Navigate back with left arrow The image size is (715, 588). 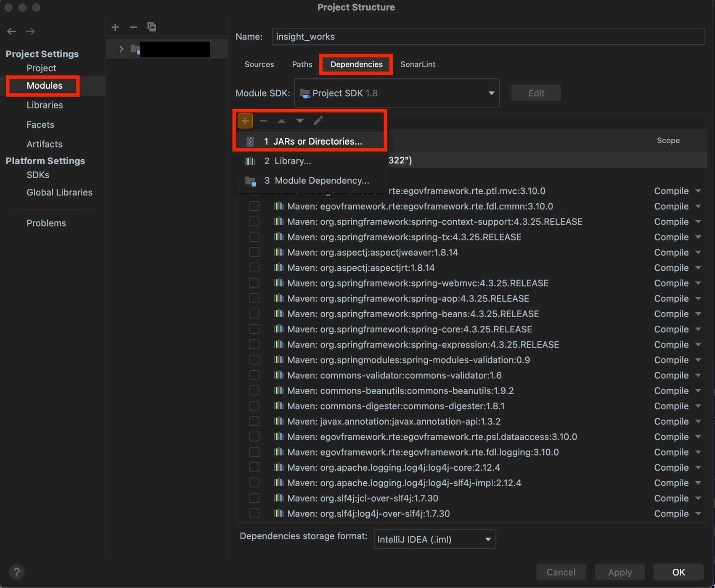pos(12,32)
